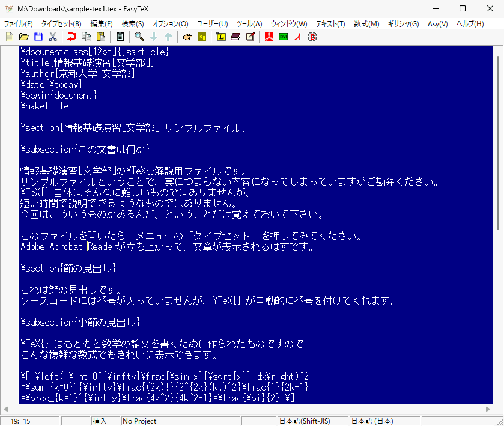
Task: Click the horizontal scrollbar right arrow
Action: [488, 409]
